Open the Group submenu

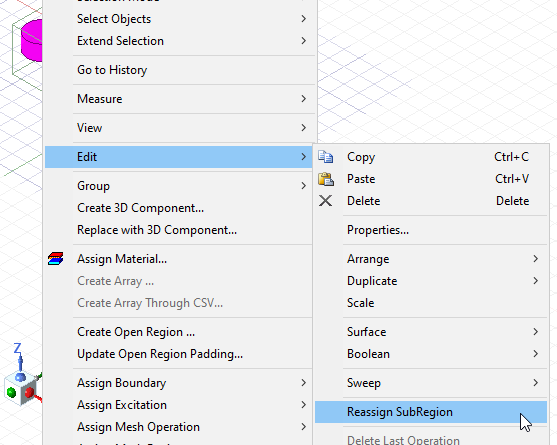pyautogui.click(x=179, y=186)
